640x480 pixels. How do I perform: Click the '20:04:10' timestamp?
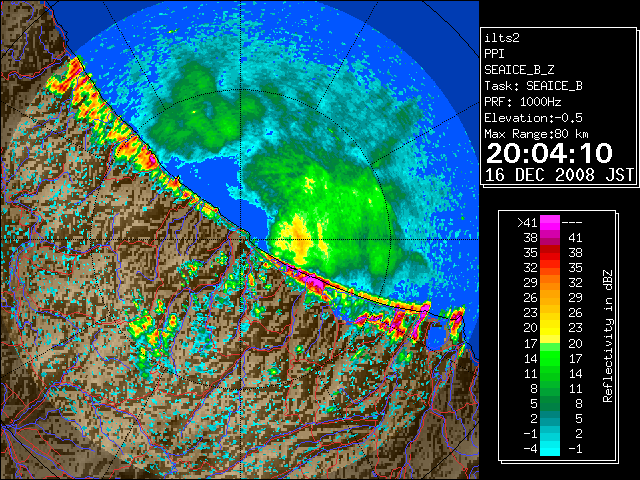[x=549, y=153]
